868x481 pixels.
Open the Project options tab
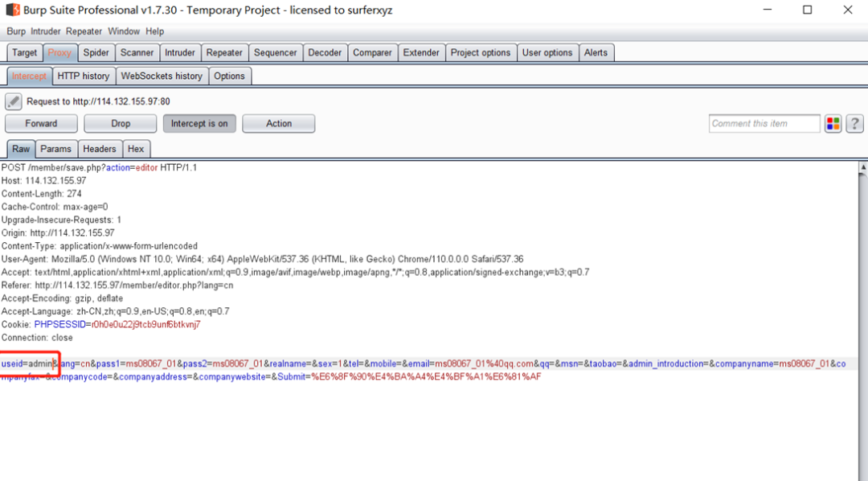pyautogui.click(x=481, y=52)
